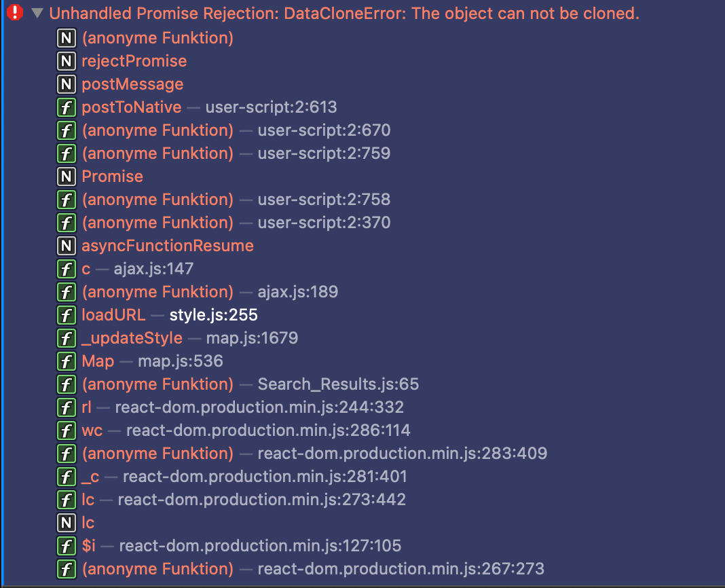Viewport: 725px width, 588px height.
Task: Open react-dom.production.min.js:273:442 link
Action: [262, 500]
